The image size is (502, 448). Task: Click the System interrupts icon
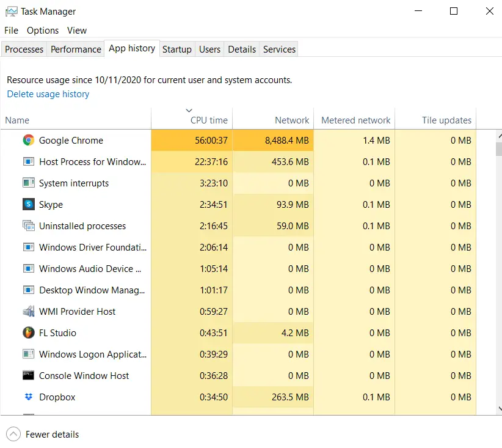pyautogui.click(x=29, y=183)
